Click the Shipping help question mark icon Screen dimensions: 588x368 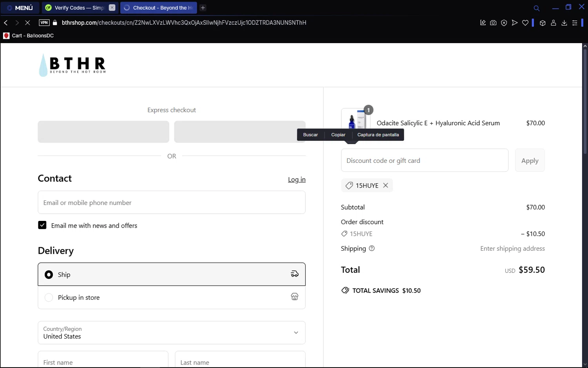click(372, 248)
